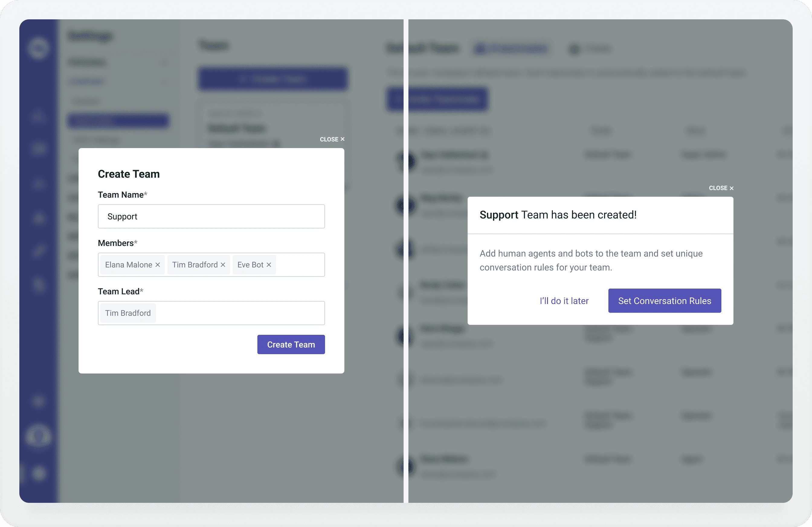Viewport: 812px width, 527px height.
Task: Open the user avatar in sidebar
Action: pyautogui.click(x=38, y=436)
